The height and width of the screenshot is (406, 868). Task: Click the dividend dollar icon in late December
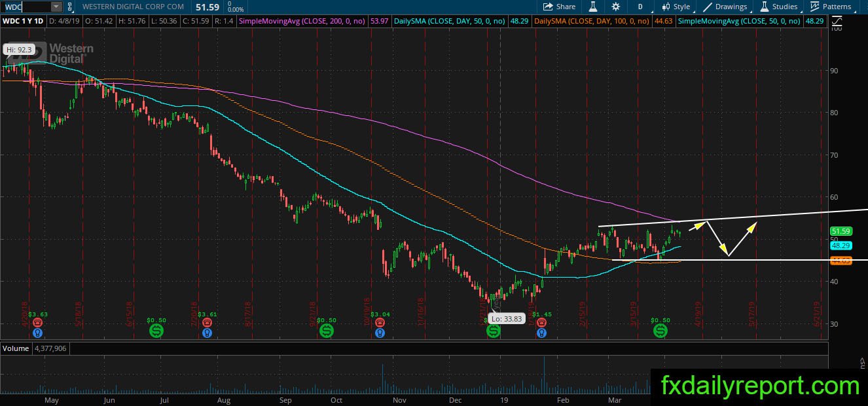point(493,331)
